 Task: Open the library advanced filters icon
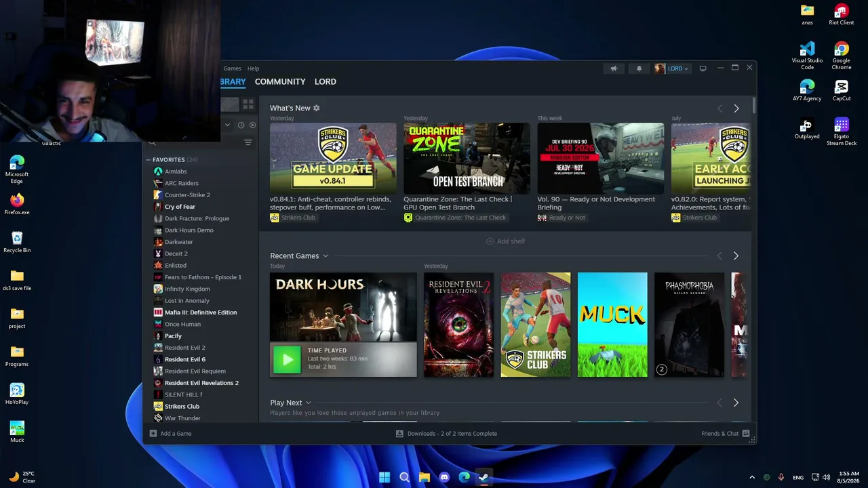point(248,142)
